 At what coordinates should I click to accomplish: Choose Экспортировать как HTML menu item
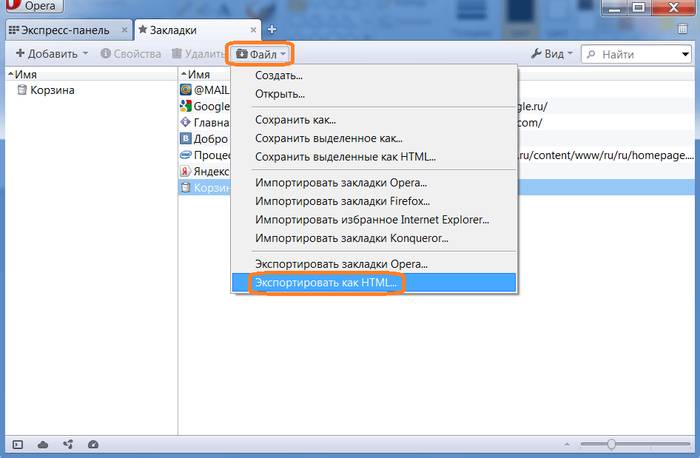coord(326,283)
